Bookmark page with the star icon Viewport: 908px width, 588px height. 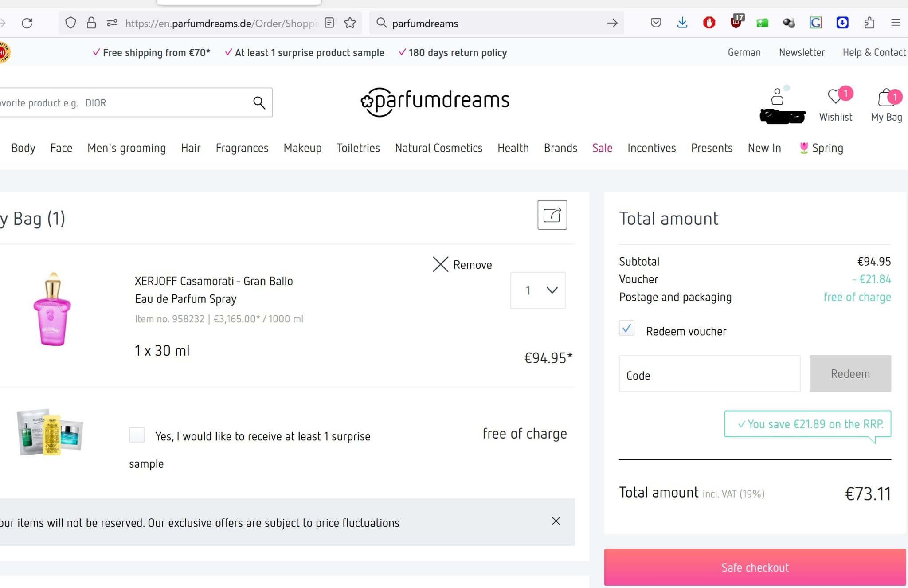[350, 23]
